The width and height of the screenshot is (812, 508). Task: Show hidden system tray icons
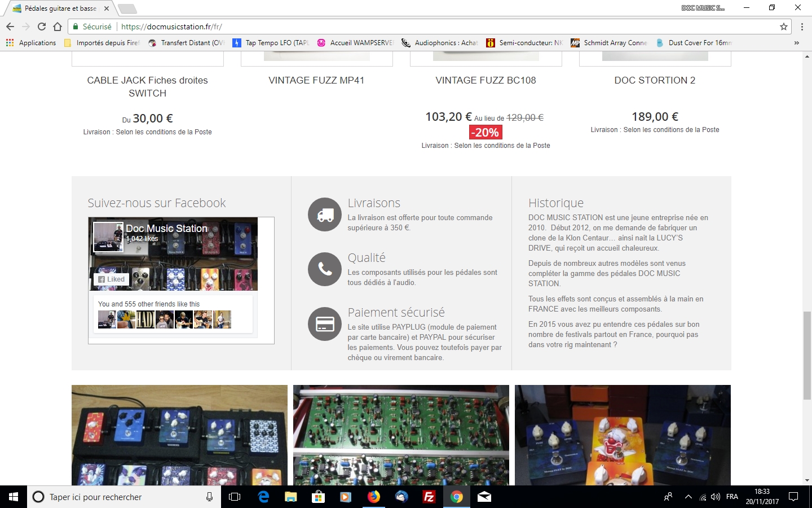tap(688, 497)
